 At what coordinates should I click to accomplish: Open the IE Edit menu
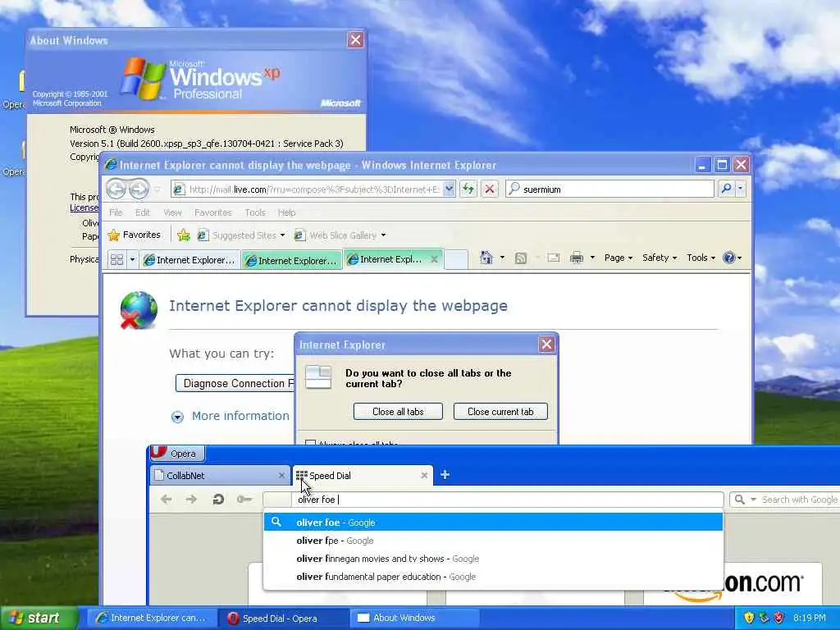pyautogui.click(x=143, y=212)
